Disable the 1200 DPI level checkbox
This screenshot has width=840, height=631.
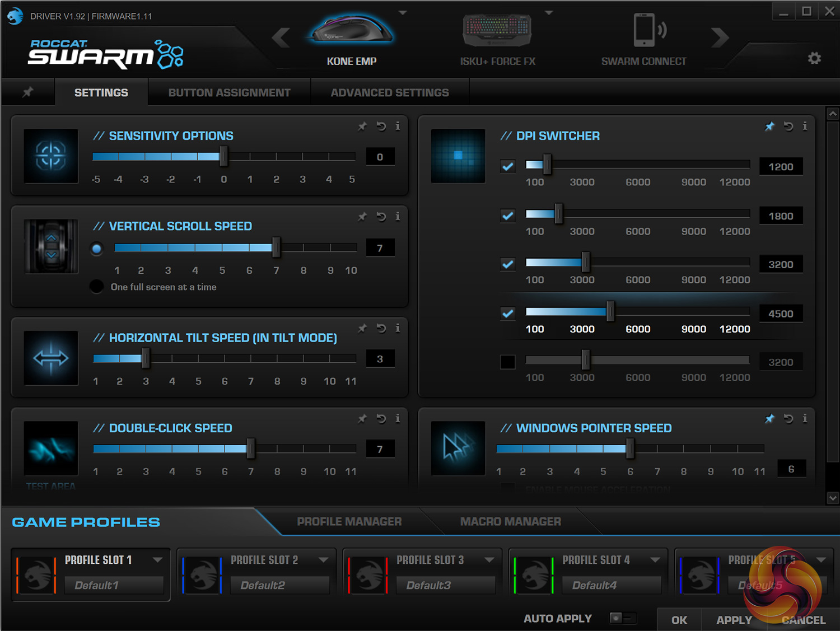508,166
